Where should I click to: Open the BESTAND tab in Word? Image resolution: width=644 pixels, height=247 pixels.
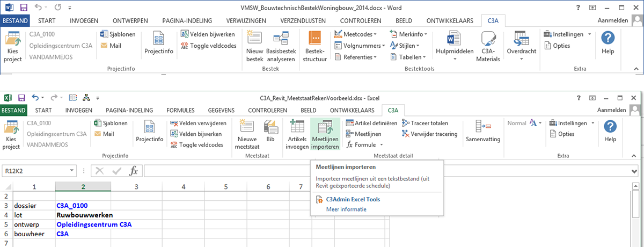pos(14,20)
